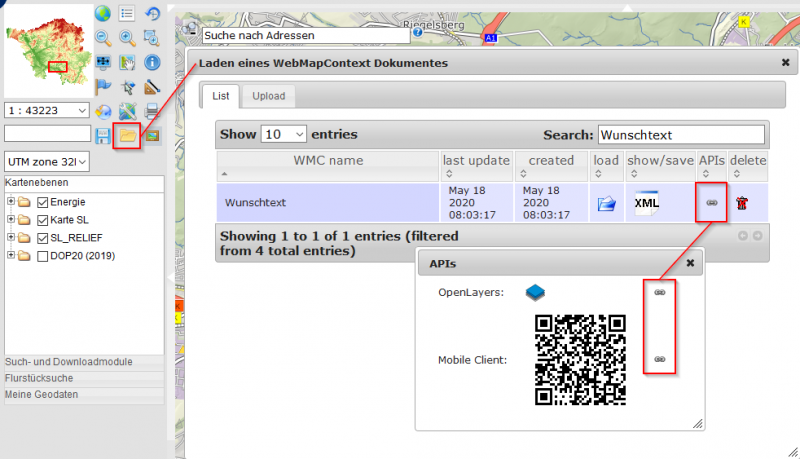
Task: Sort by the last update column
Action: [476, 166]
